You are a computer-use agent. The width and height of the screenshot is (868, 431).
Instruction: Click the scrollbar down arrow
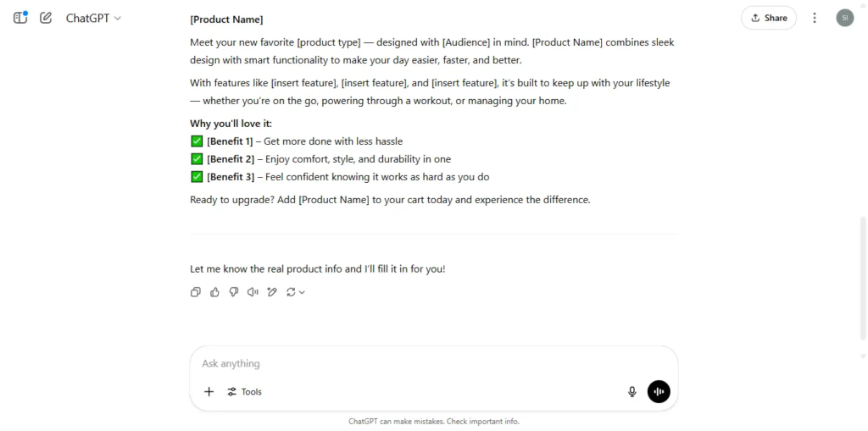[862, 356]
